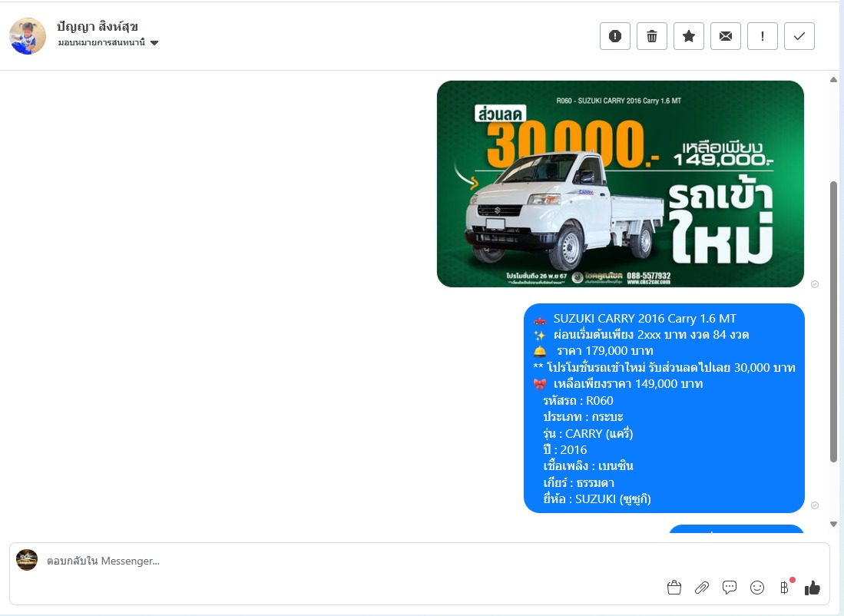Open customer profile picture of ปัญญา สิงห์สุข
Screen dimensions: 844x616
click(x=28, y=36)
